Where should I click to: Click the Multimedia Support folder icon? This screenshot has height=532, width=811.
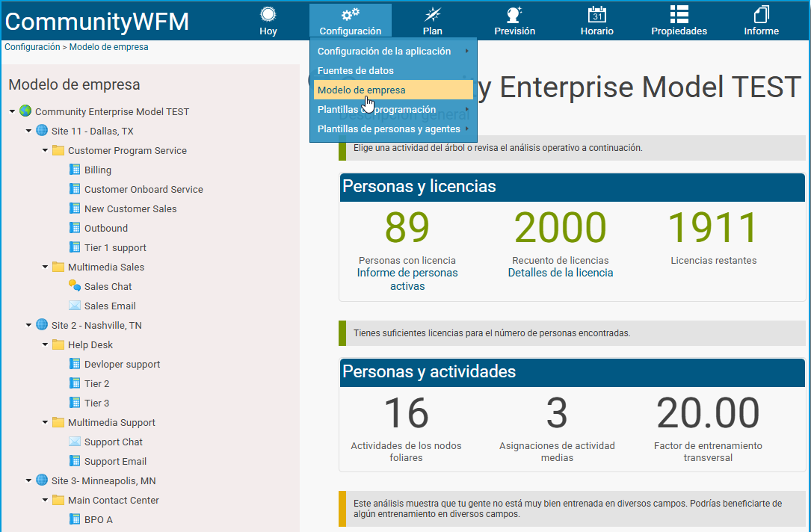(58, 422)
